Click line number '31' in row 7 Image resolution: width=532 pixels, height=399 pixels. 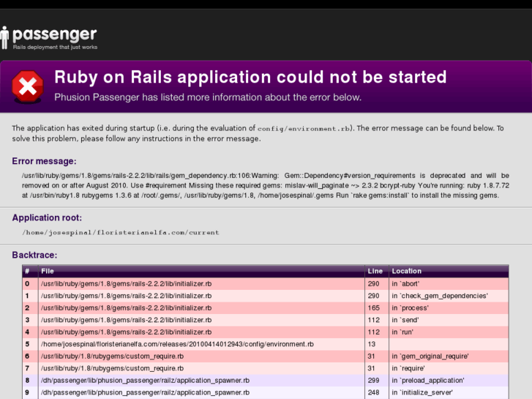tap(372, 368)
